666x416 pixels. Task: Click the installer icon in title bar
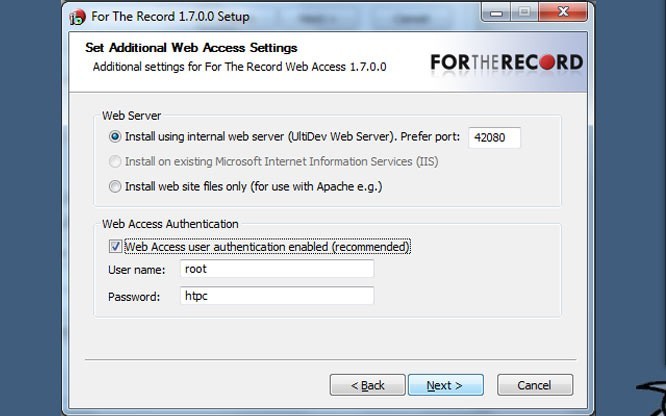click(78, 17)
